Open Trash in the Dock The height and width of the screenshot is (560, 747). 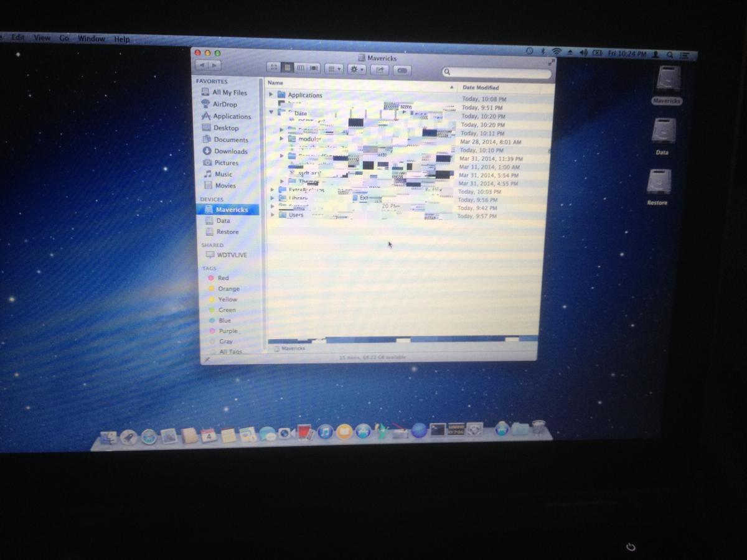538,428
